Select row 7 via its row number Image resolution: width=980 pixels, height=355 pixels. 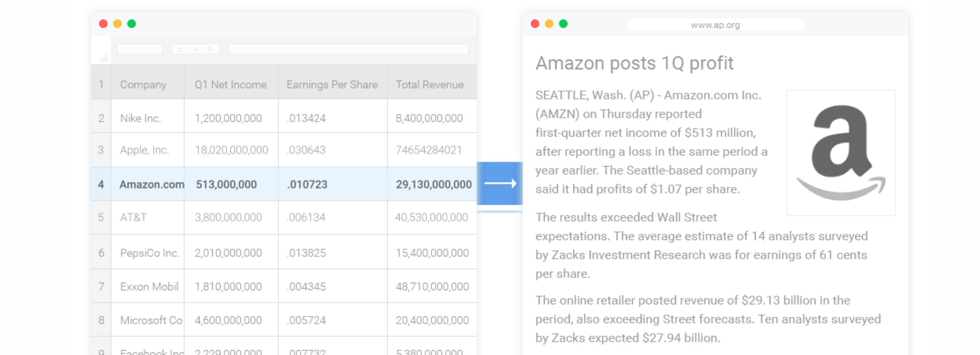click(101, 286)
